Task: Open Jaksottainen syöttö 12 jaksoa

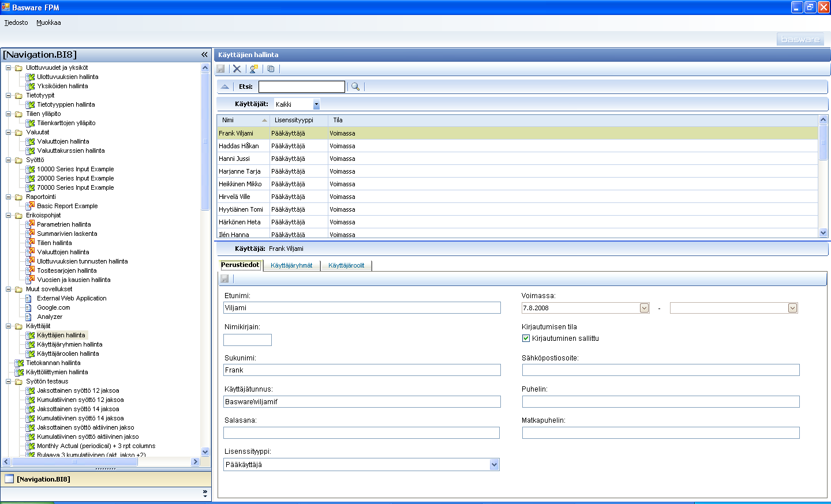Action: [78, 390]
